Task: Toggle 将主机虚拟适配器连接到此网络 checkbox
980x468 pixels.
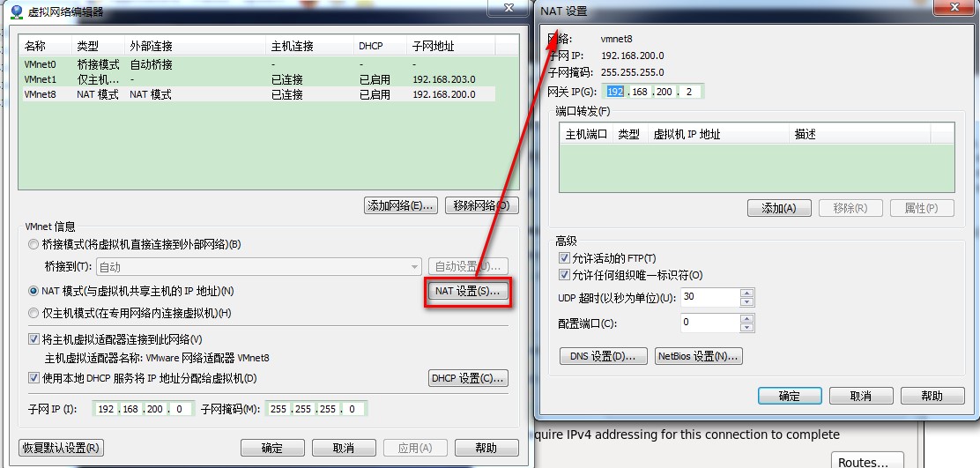Action: coord(33,339)
